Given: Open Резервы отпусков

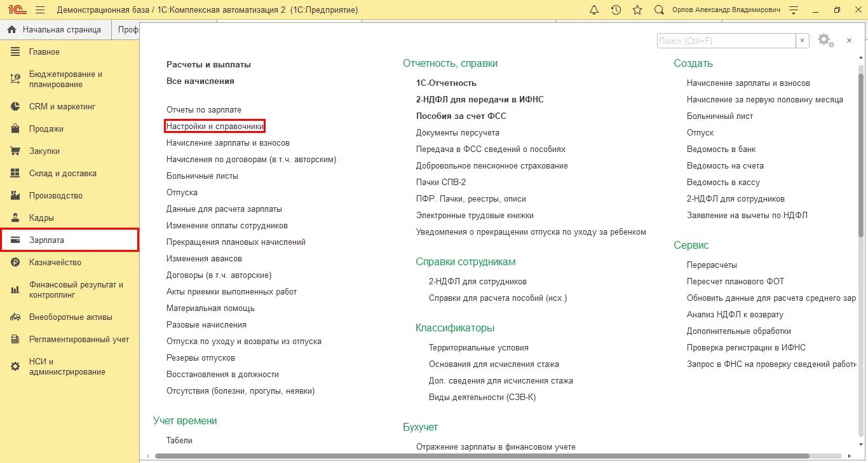Looking at the screenshot, I should (x=201, y=358).
